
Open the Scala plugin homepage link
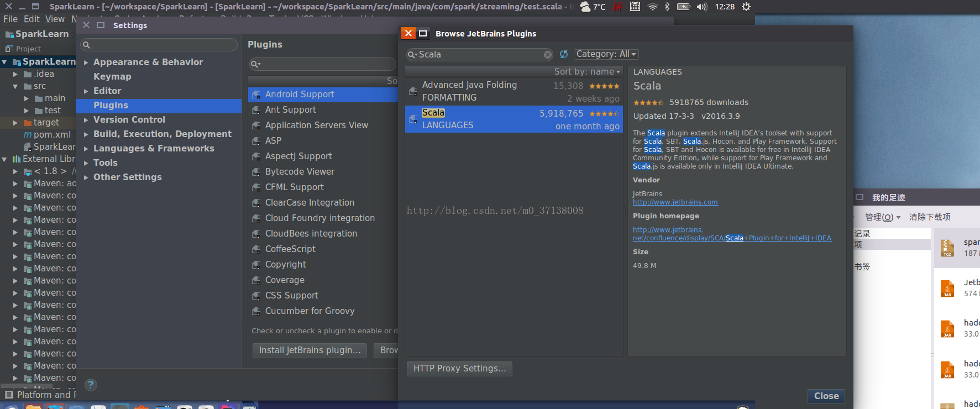732,234
